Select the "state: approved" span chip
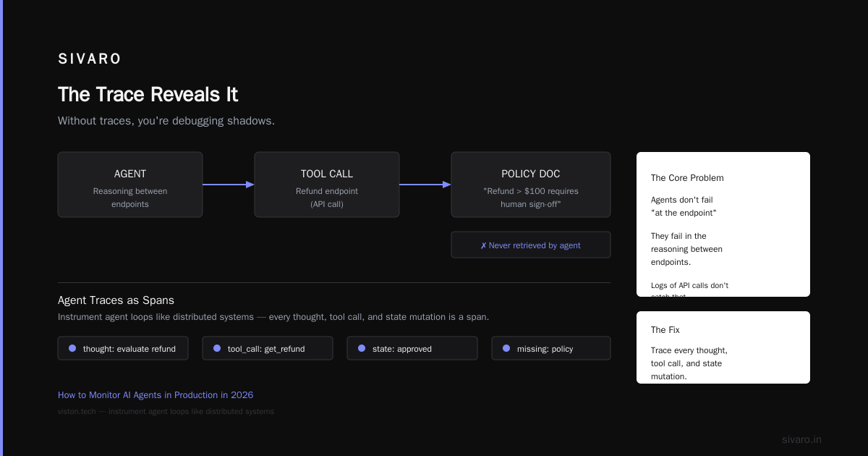This screenshot has height=456, width=868. [x=412, y=348]
